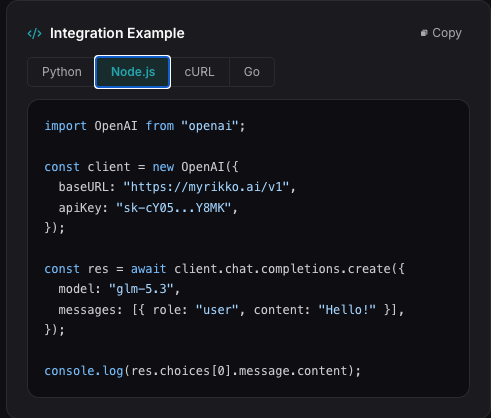Click the Integration Example heading
Image resolution: width=491 pixels, height=418 pixels.
[x=117, y=33]
